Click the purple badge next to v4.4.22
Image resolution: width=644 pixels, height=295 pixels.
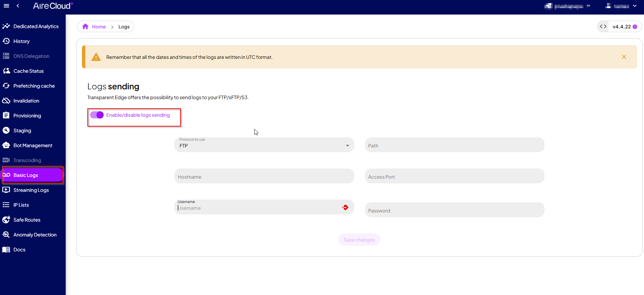(635, 27)
